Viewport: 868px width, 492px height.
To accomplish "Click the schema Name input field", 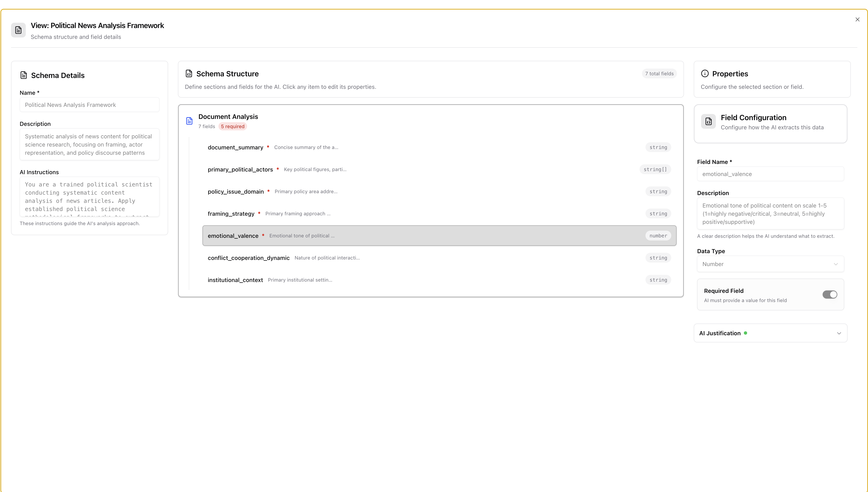I will 89,105.
